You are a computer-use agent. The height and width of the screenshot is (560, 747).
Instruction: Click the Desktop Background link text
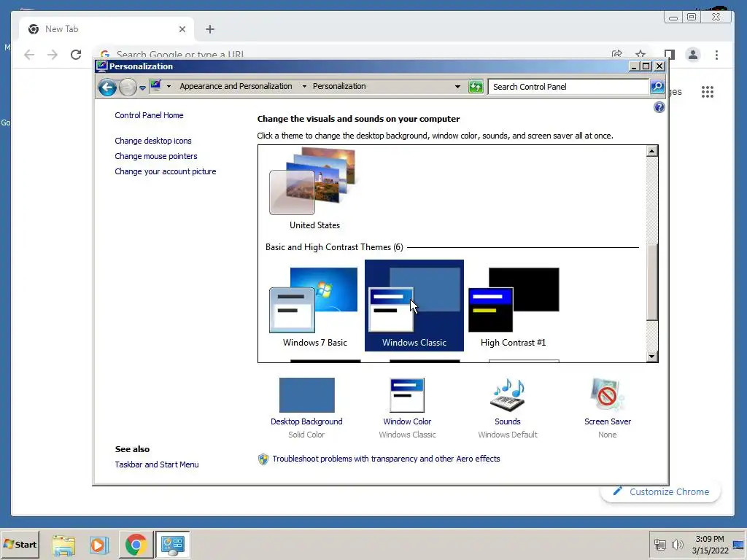click(306, 421)
